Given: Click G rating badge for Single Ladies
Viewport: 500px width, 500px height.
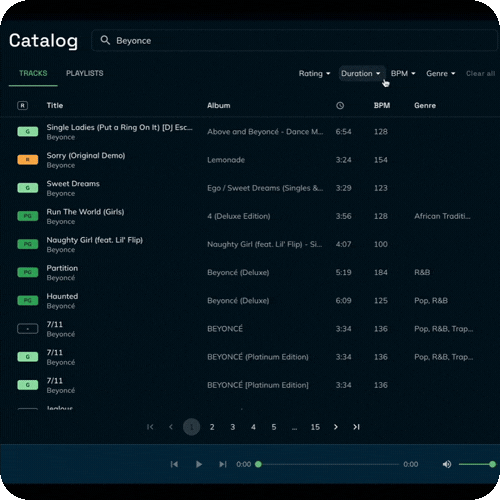Looking at the screenshot, I should click(x=28, y=132).
